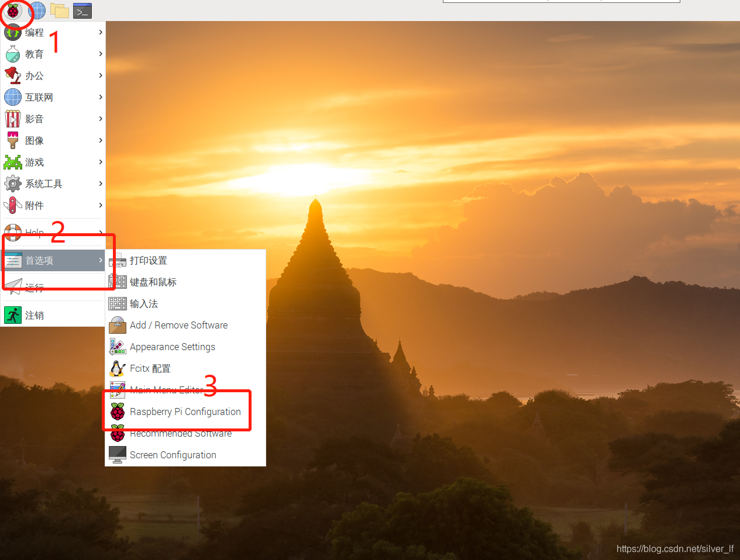740x560 pixels.
Task: Expand the 系统工具 submenu arrow
Action: click(101, 184)
